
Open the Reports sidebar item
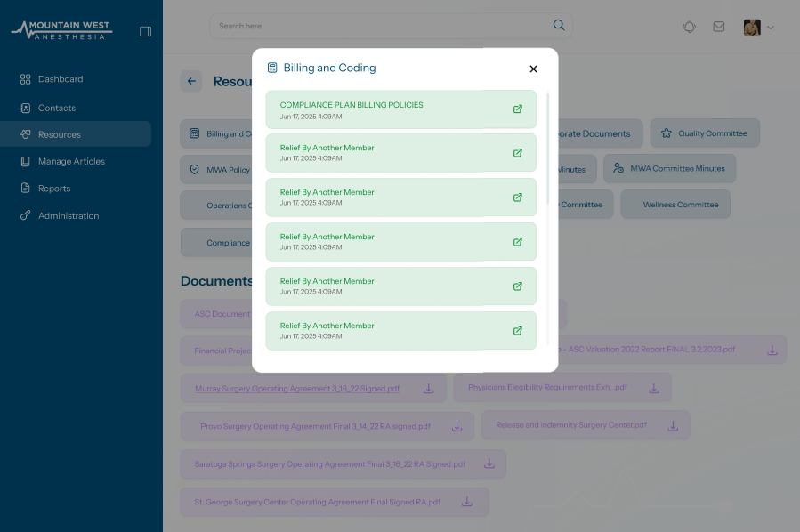point(54,189)
